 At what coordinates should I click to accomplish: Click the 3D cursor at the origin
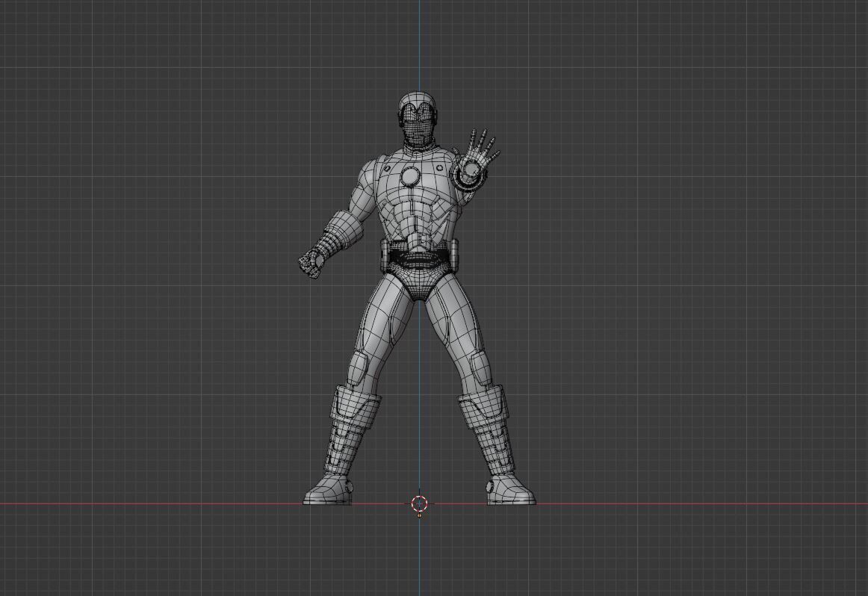tap(420, 503)
